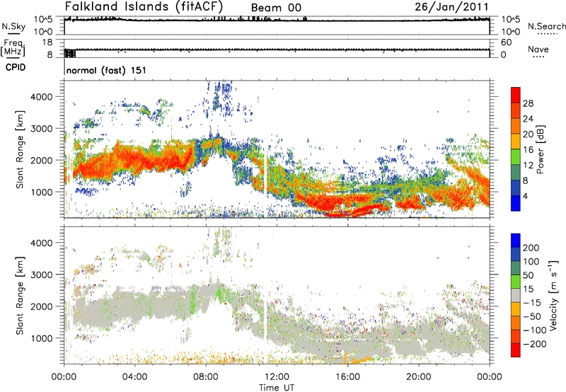Viewport: 566px width, 392px height.
Task: Click the '-200' tick on Velocity colorbar
Action: (535, 344)
